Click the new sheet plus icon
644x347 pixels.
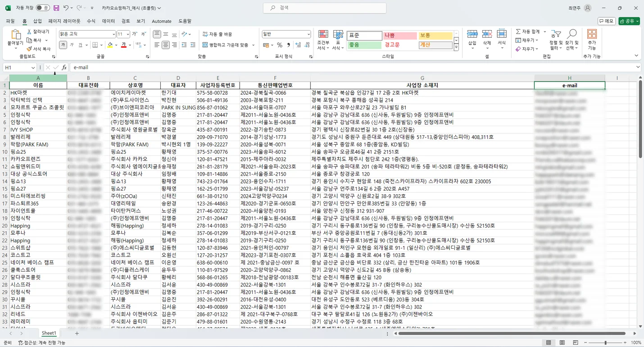pos(77,333)
